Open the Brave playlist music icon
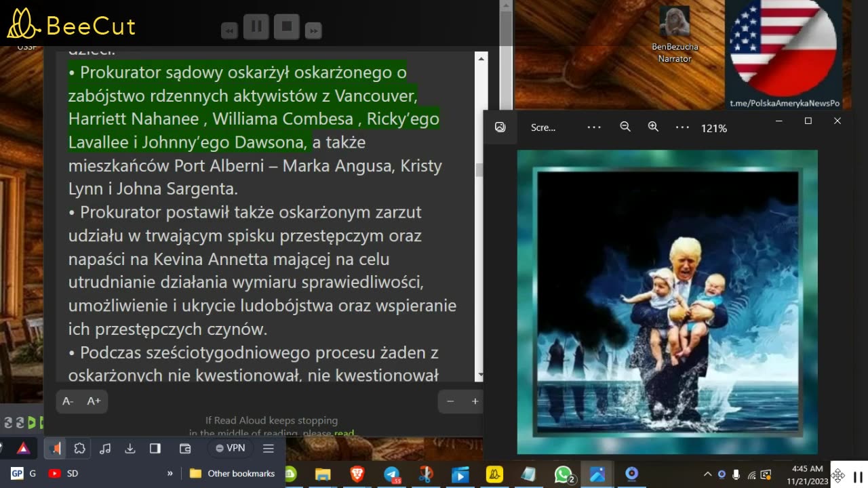The width and height of the screenshot is (868, 488). coord(105,448)
